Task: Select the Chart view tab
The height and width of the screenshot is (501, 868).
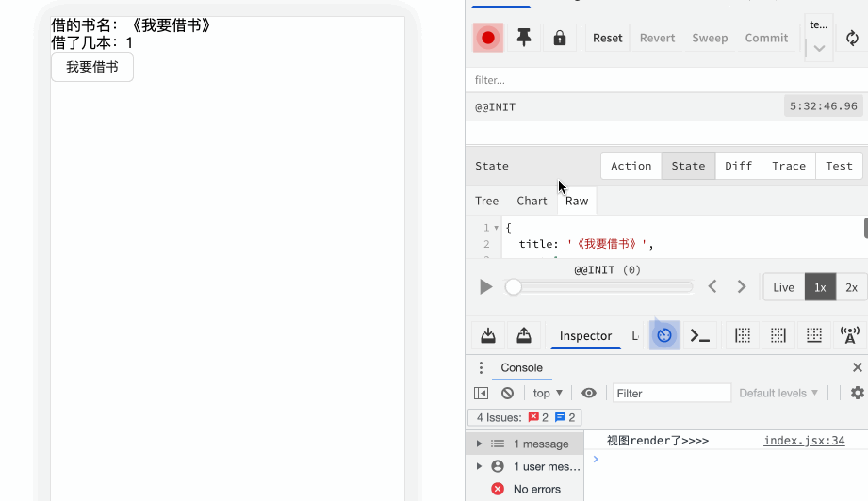Action: 532,201
